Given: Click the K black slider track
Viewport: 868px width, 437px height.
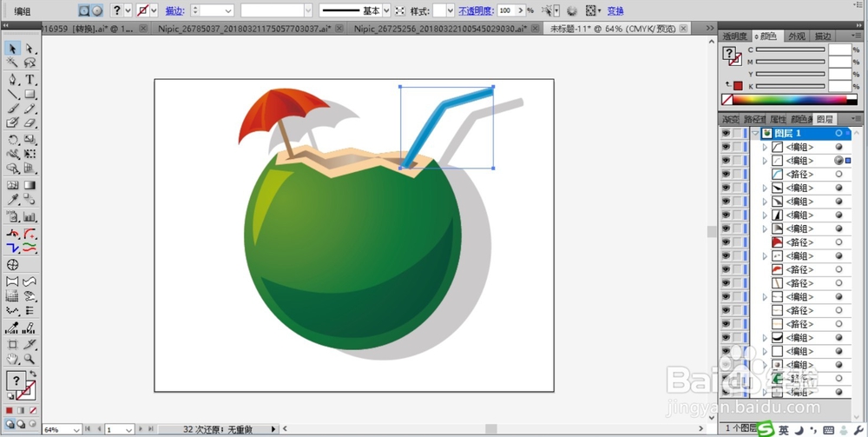Looking at the screenshot, I should 791,86.
